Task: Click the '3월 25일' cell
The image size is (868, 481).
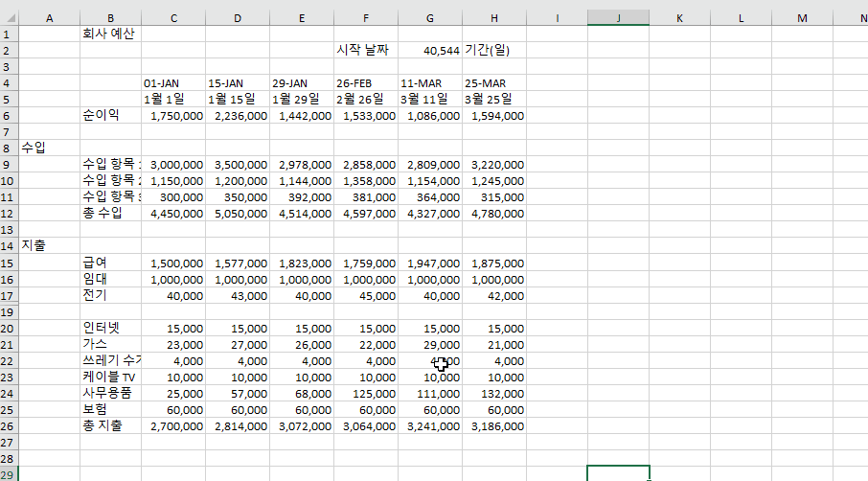Action: coord(494,99)
